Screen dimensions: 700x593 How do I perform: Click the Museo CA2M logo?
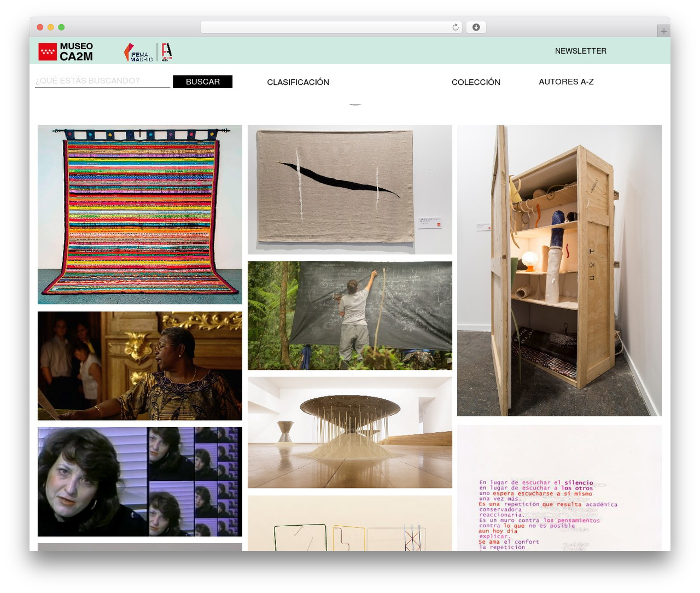point(66,51)
